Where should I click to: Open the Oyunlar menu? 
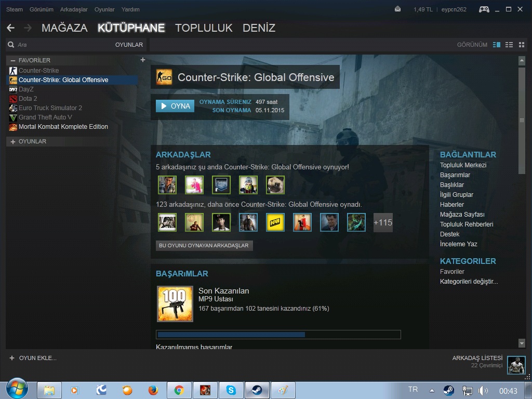104,9
